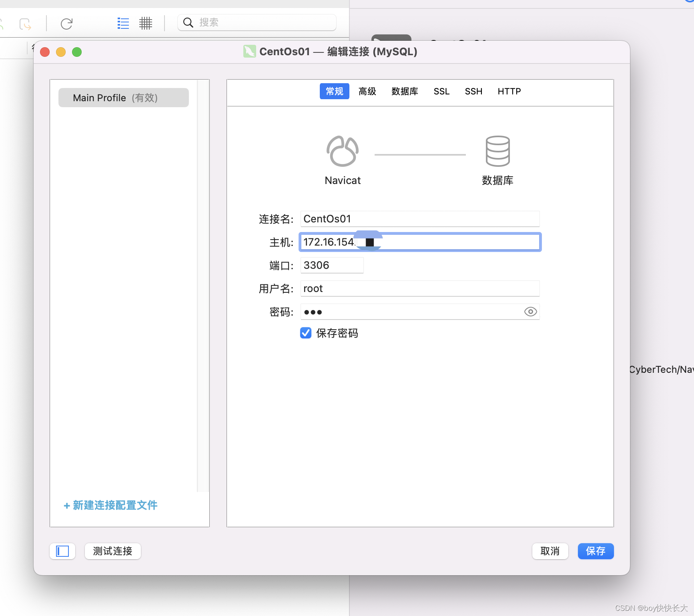
Task: Show password with the eye icon
Action: tap(530, 312)
